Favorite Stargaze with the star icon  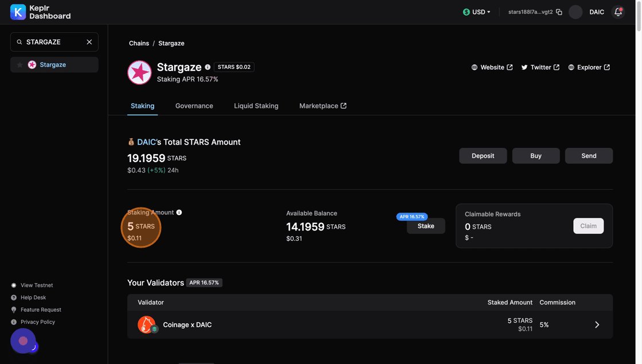tap(20, 65)
